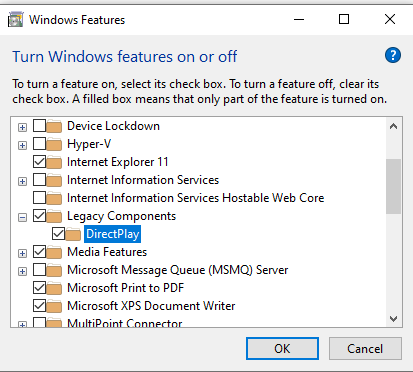The width and height of the screenshot is (413, 372).
Task: Select the Device Lockdown label
Action: point(113,126)
